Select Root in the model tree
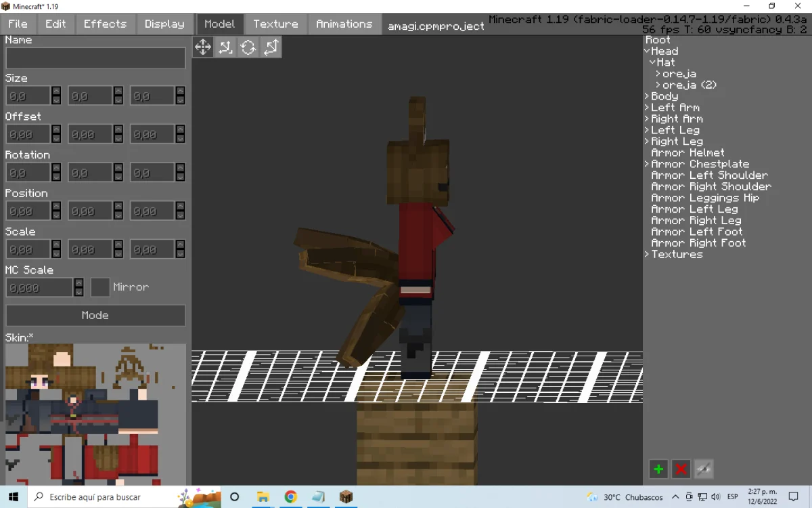812x508 pixels. 658,40
